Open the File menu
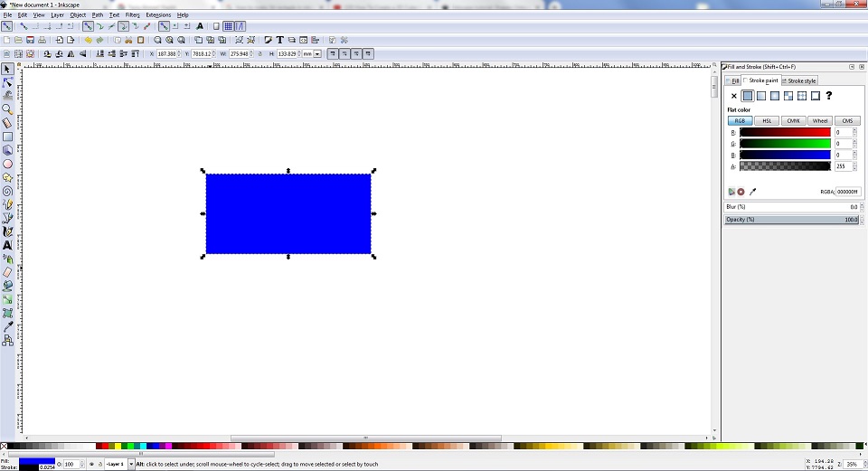Image resolution: width=868 pixels, height=471 pixels. [x=7, y=15]
